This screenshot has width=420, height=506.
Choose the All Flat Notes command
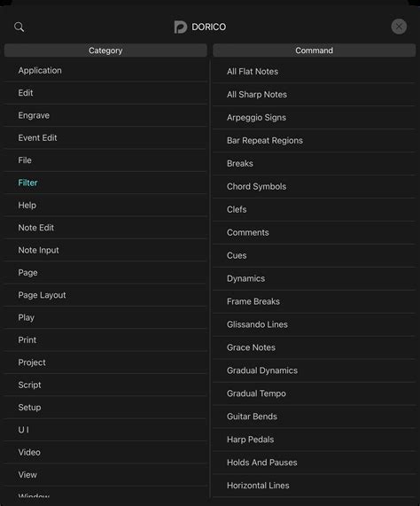tap(315, 71)
